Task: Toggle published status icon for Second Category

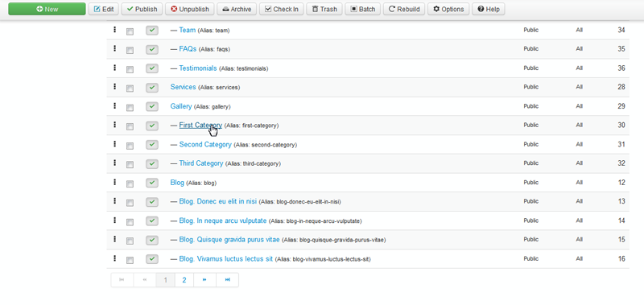Action: [152, 145]
